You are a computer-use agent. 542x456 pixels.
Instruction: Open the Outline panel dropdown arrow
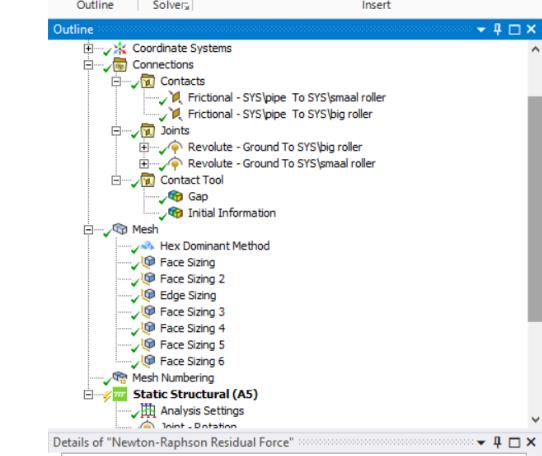click(481, 30)
